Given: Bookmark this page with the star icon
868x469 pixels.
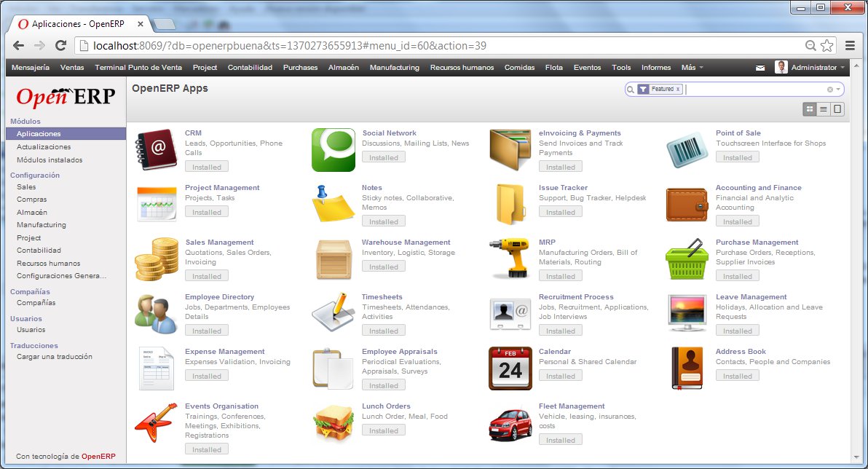Looking at the screenshot, I should [827, 46].
